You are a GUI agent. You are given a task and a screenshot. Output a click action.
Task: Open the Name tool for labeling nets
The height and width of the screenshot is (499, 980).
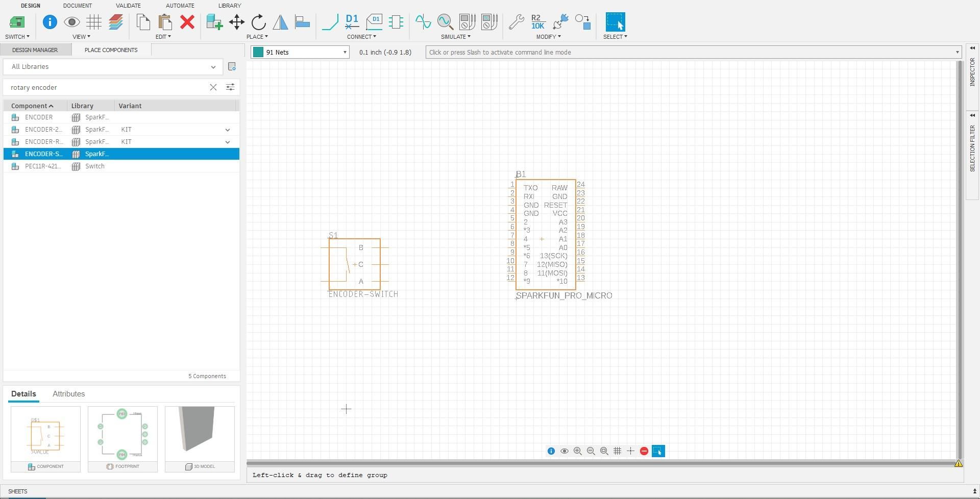pyautogui.click(x=352, y=22)
